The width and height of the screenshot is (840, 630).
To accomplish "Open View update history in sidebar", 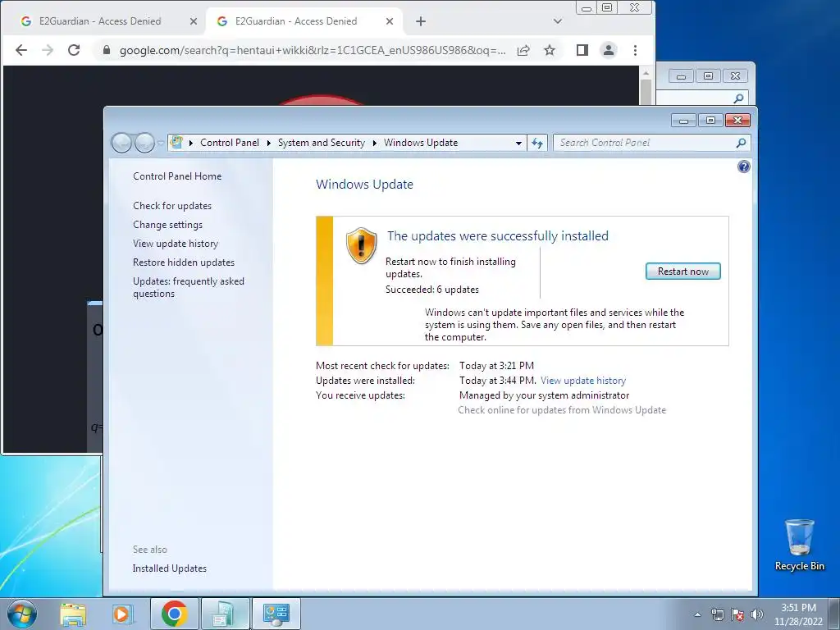I will pyautogui.click(x=176, y=244).
